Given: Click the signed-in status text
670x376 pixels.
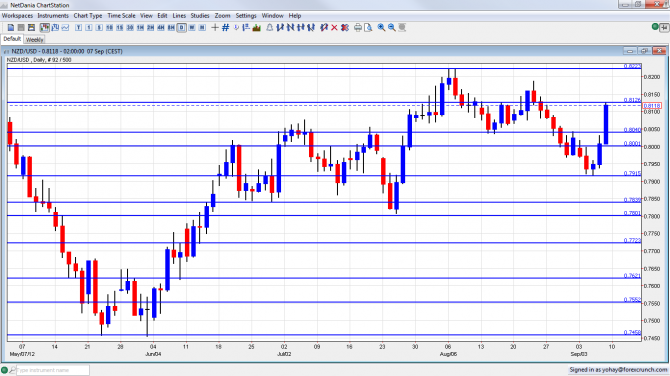Looking at the screenshot, I should coord(618,370).
